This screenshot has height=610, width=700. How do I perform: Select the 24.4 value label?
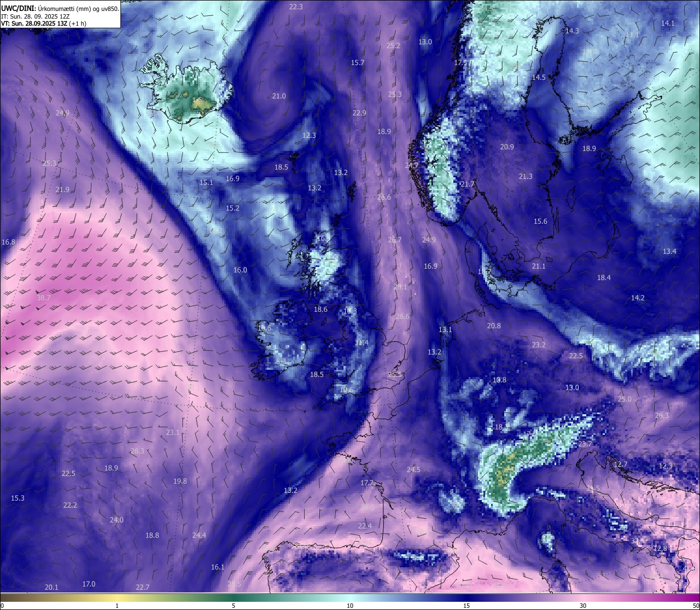click(x=199, y=536)
